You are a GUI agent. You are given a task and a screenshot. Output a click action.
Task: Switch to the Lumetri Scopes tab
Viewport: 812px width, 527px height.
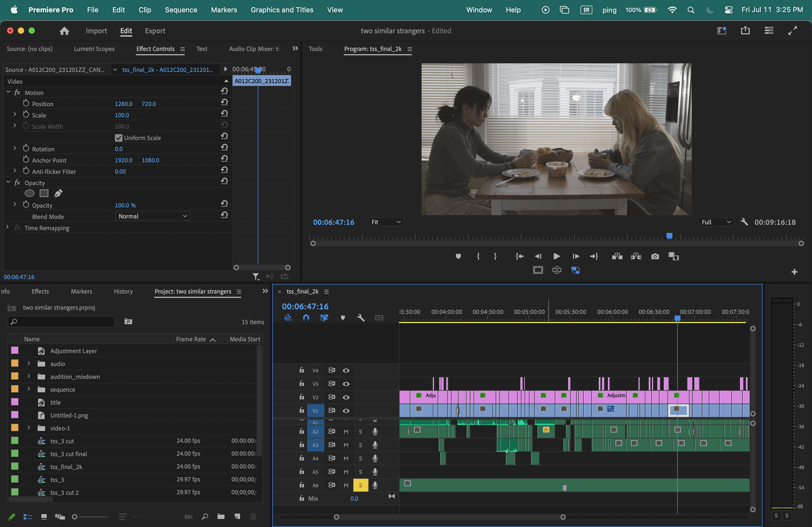(94, 49)
